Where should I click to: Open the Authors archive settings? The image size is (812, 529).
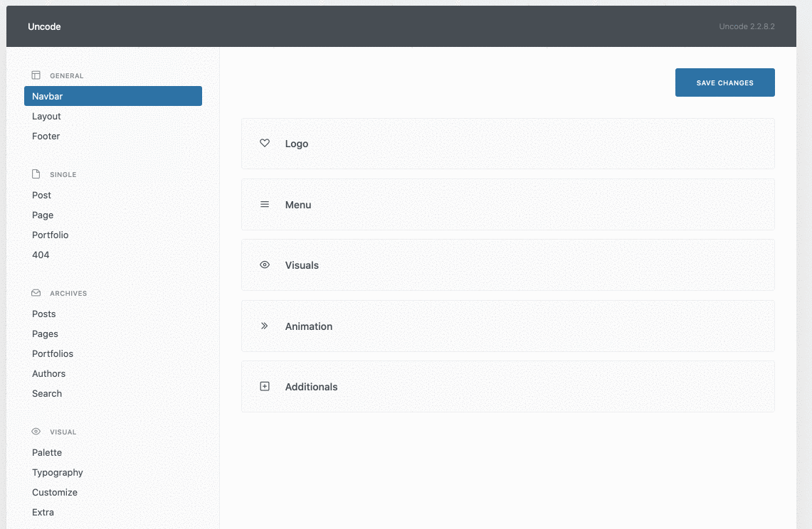[x=48, y=373]
